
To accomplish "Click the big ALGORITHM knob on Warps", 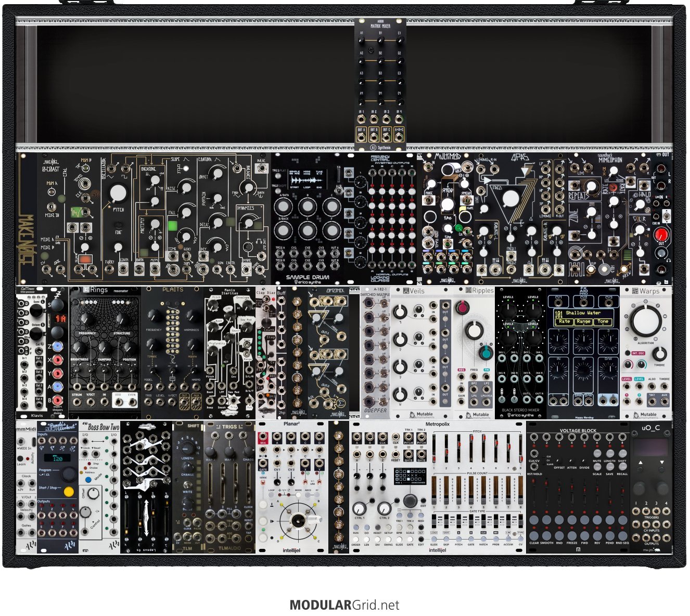I will [645, 322].
